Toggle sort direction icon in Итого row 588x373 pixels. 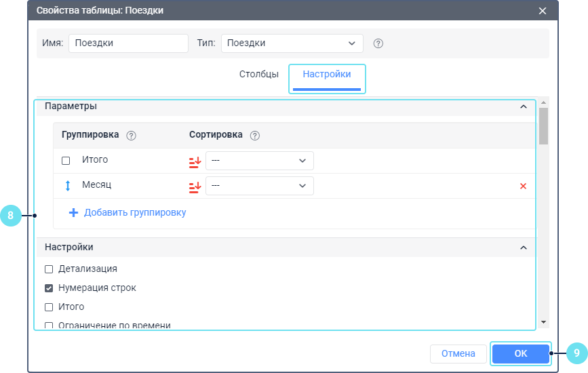[195, 161]
